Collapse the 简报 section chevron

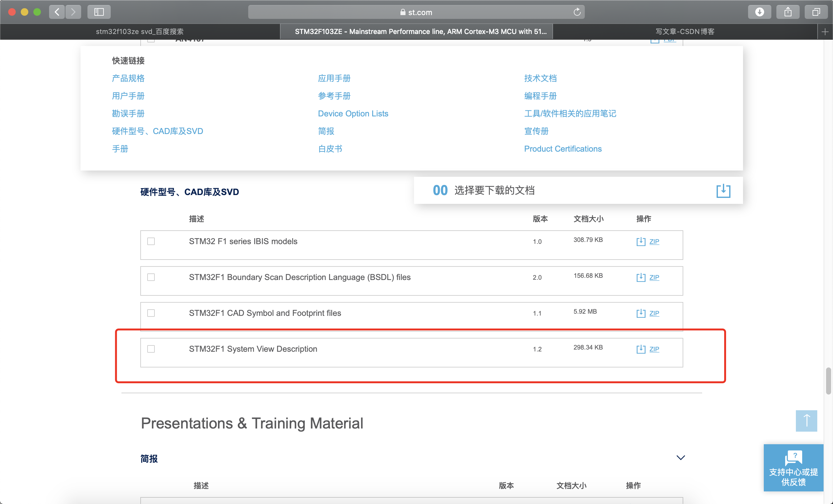coord(680,458)
